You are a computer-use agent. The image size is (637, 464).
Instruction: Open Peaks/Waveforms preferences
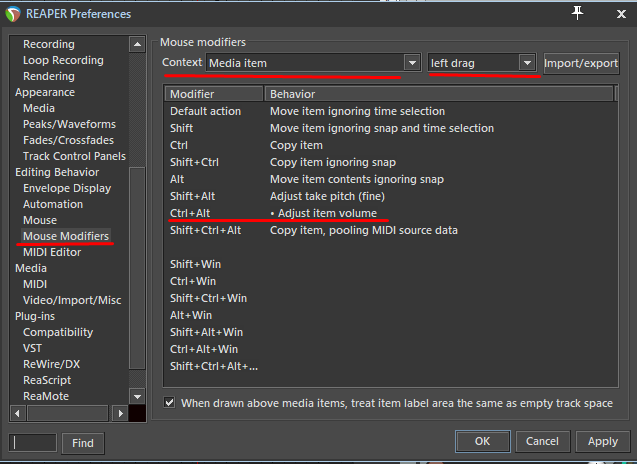coord(69,124)
